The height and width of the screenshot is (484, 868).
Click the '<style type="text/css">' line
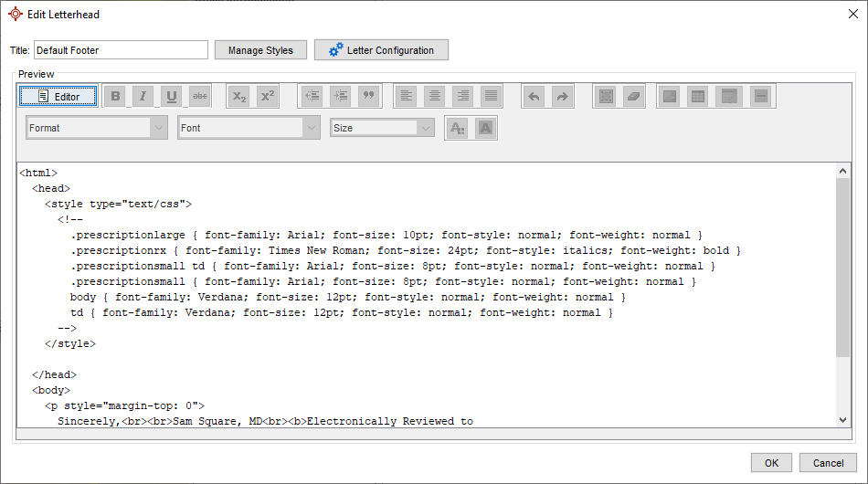119,205
